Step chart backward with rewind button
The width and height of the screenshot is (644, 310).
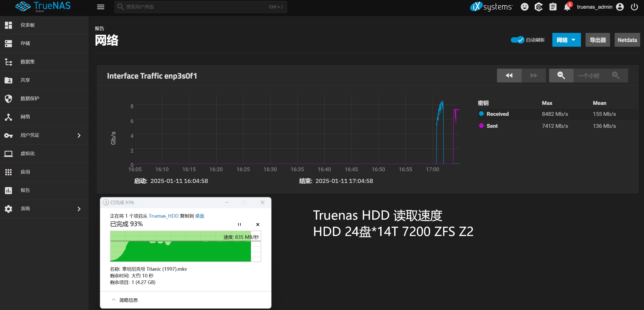click(x=509, y=76)
